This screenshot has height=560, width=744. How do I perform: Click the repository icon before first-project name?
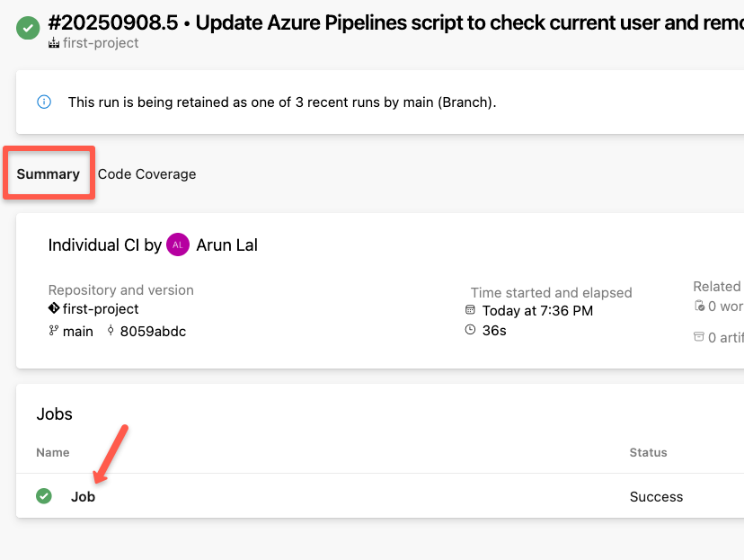(52, 310)
